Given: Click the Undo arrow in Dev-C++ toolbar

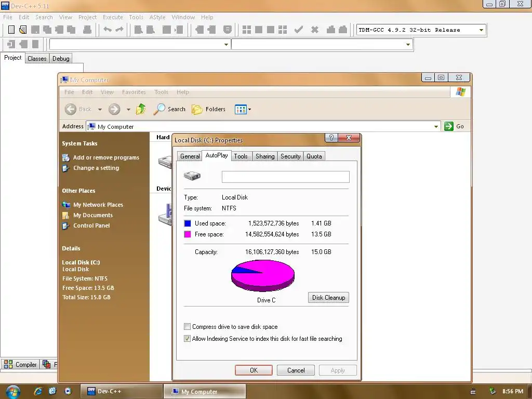Looking at the screenshot, I should (x=108, y=30).
